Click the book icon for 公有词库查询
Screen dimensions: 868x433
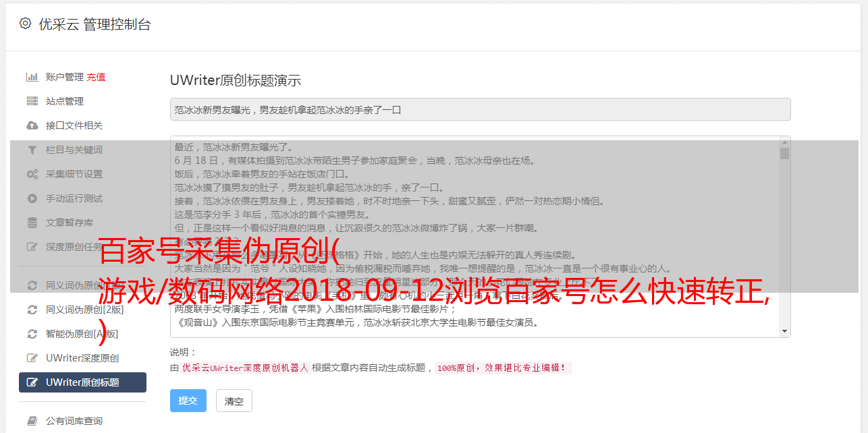tap(32, 421)
